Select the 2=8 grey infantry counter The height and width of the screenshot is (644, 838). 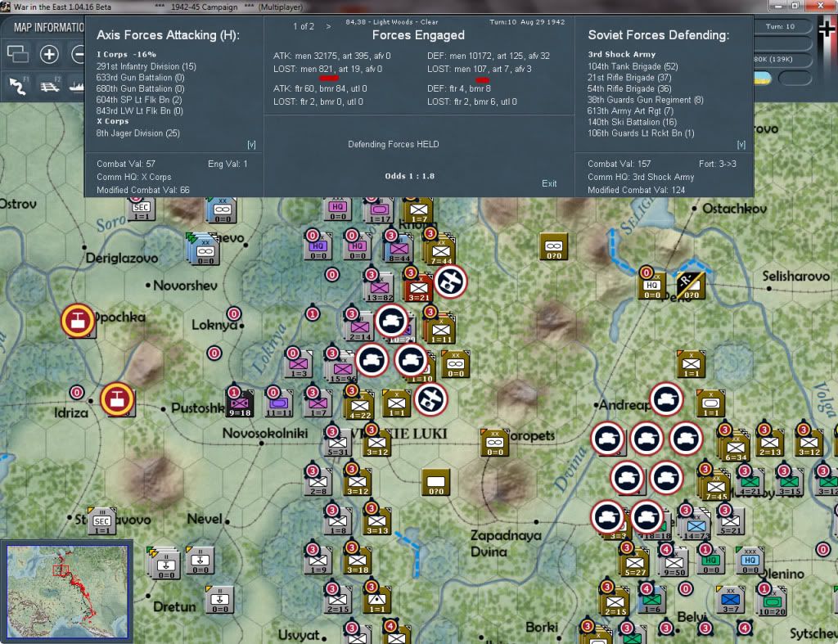(x=318, y=482)
